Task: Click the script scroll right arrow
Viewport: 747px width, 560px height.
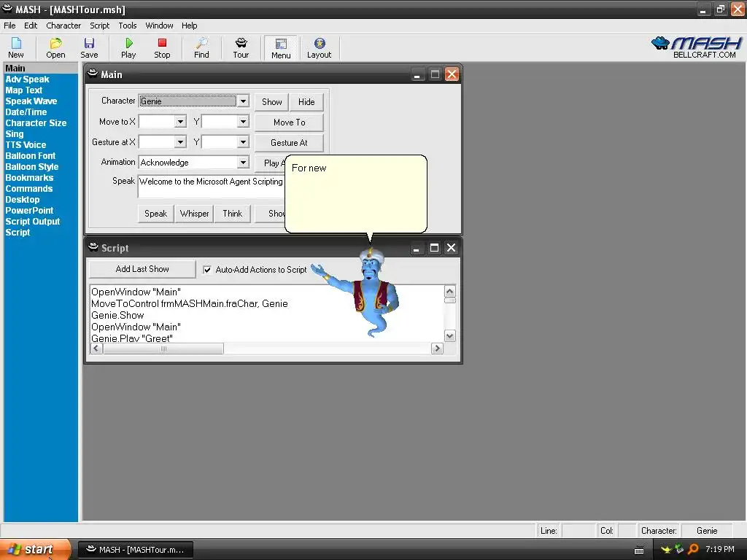Action: click(x=437, y=349)
